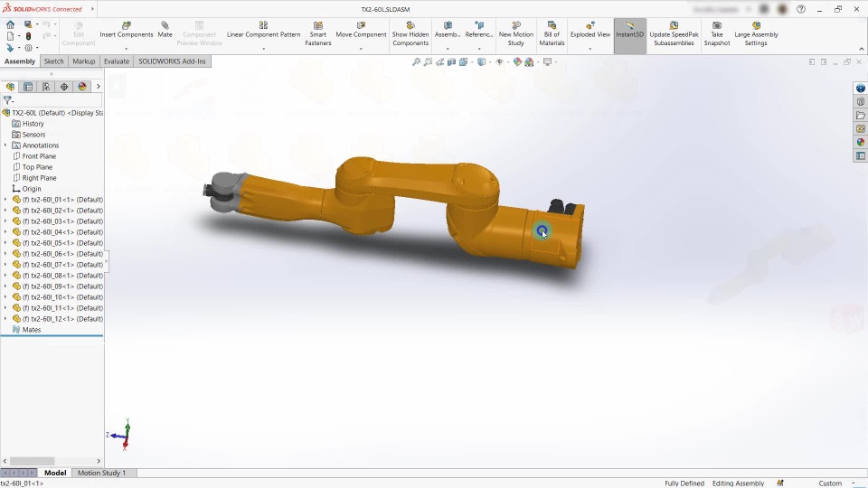Screen dimensions: 868x488
Task: Select Front Plane in feature tree
Action: coord(34,156)
